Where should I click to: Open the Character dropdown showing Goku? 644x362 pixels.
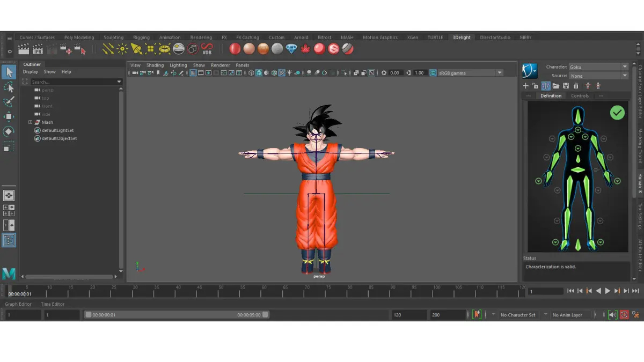tap(598, 67)
